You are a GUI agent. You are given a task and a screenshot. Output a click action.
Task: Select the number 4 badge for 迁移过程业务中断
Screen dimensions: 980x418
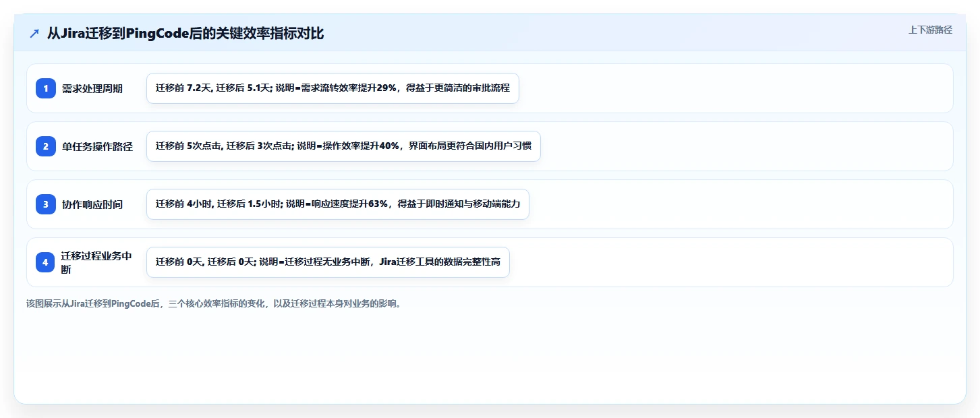pos(46,262)
